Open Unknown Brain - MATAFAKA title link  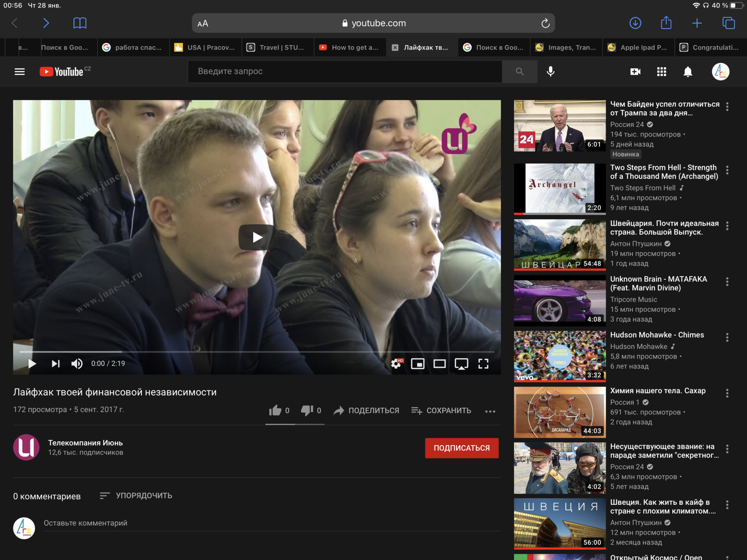tap(659, 283)
